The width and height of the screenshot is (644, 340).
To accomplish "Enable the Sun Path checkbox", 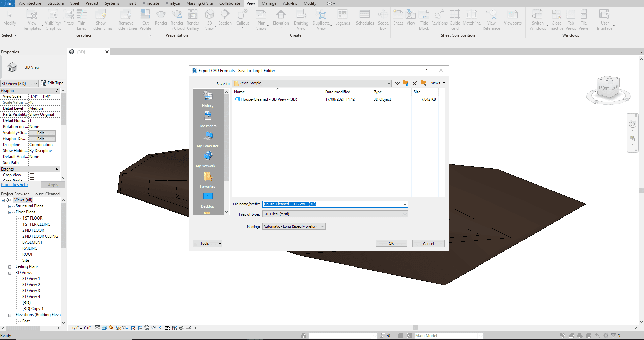I will point(32,163).
